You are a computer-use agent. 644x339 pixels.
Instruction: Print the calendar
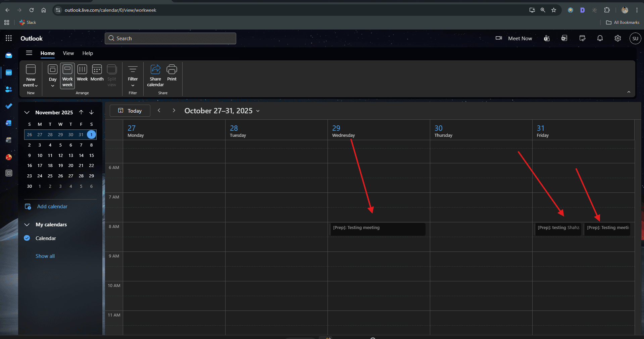click(172, 73)
